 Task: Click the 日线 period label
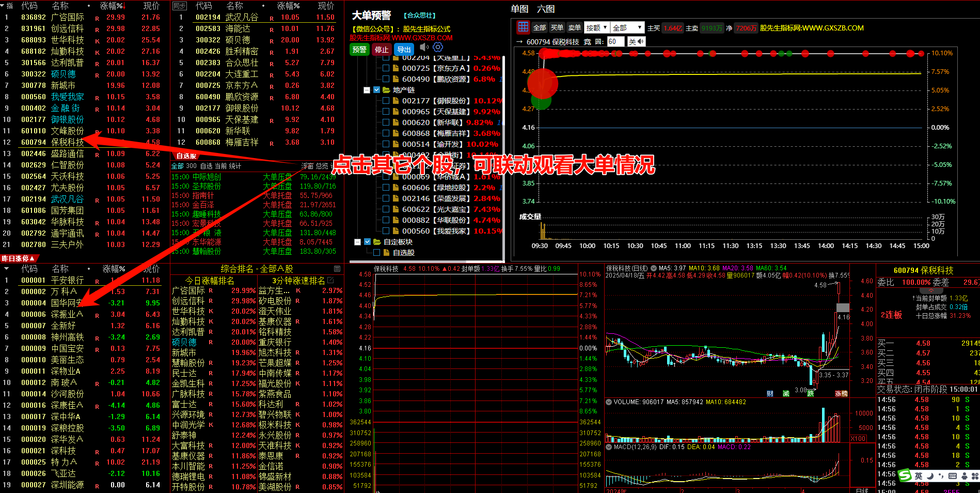pyautogui.click(x=862, y=490)
